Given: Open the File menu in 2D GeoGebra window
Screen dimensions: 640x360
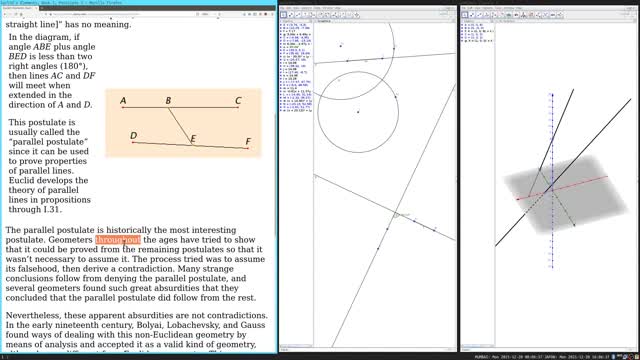Looking at the screenshot, I should (282, 8).
